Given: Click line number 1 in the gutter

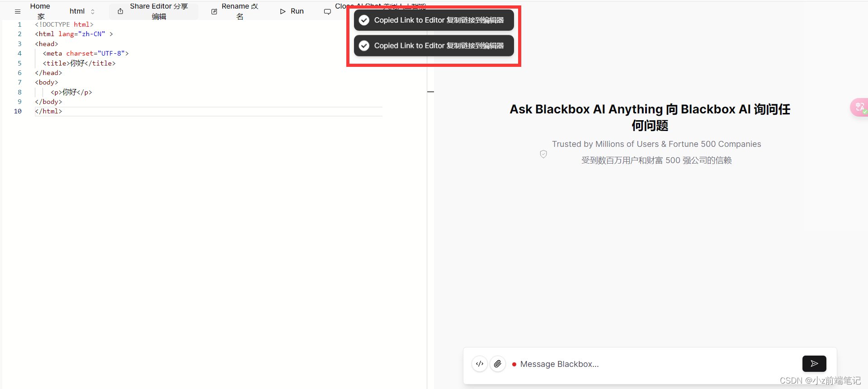Looking at the screenshot, I should 19,24.
